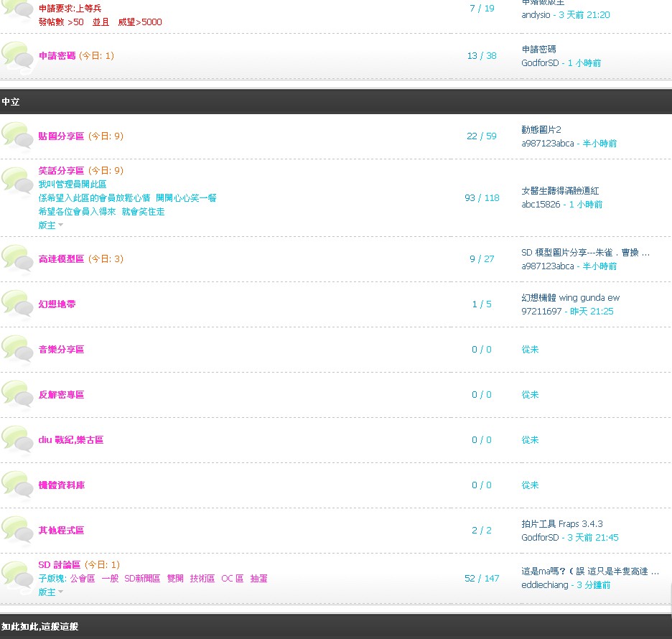
Task: Click the speech bubble icon beside 音樂分享區
Action: 17,349
